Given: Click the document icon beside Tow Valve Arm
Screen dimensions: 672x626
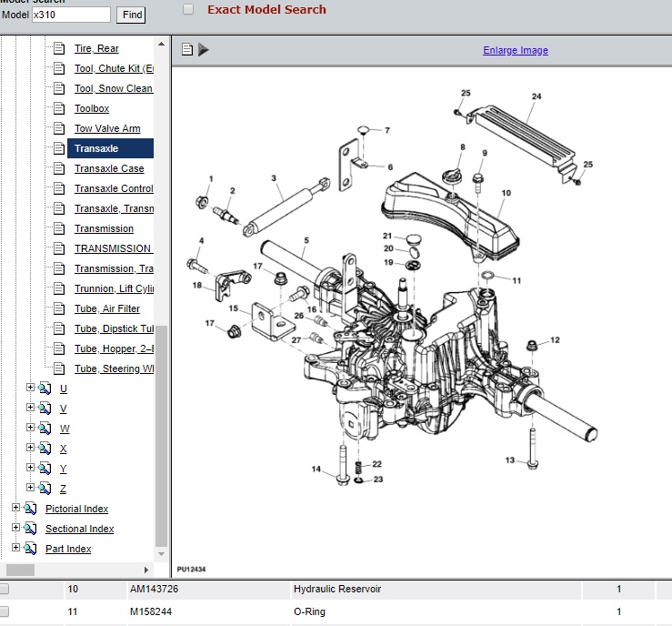Looking at the screenshot, I should pyautogui.click(x=59, y=128).
